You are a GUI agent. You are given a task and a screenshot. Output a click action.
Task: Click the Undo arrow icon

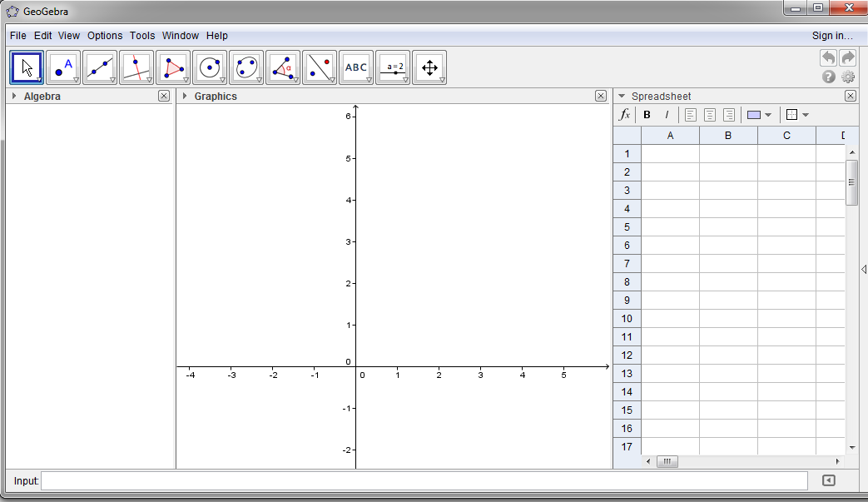point(828,57)
